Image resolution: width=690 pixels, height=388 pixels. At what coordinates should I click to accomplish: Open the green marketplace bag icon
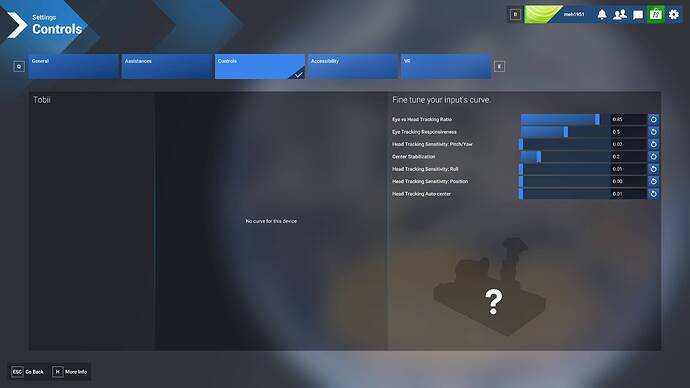tap(656, 15)
